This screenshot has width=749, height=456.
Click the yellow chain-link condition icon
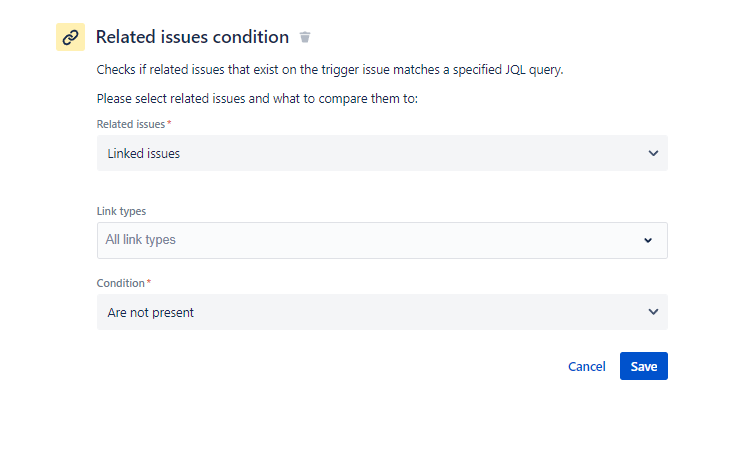70,37
